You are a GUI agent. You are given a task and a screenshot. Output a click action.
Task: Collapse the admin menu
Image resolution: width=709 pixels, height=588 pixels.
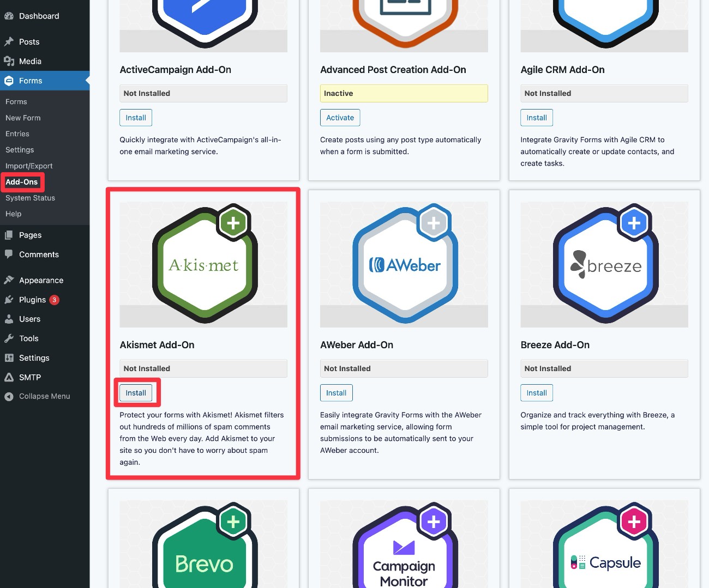point(8,396)
